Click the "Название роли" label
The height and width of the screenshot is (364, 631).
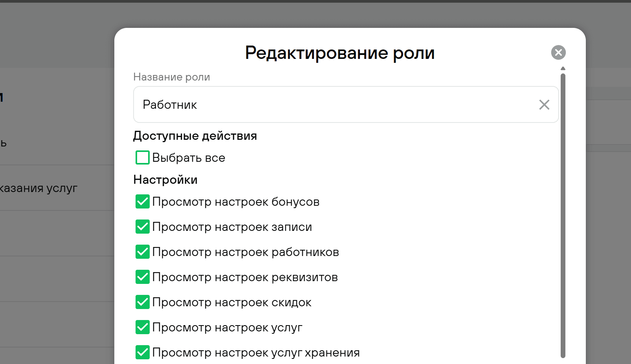tap(172, 77)
